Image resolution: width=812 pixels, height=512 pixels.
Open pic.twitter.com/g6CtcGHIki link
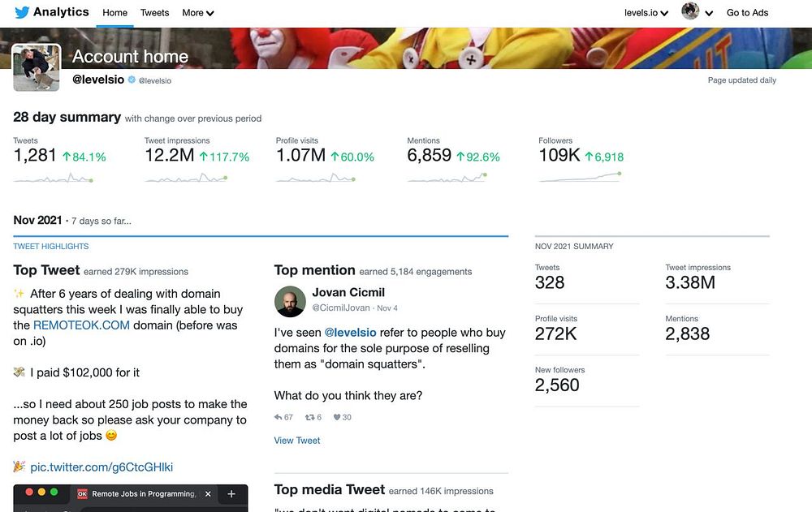point(101,467)
